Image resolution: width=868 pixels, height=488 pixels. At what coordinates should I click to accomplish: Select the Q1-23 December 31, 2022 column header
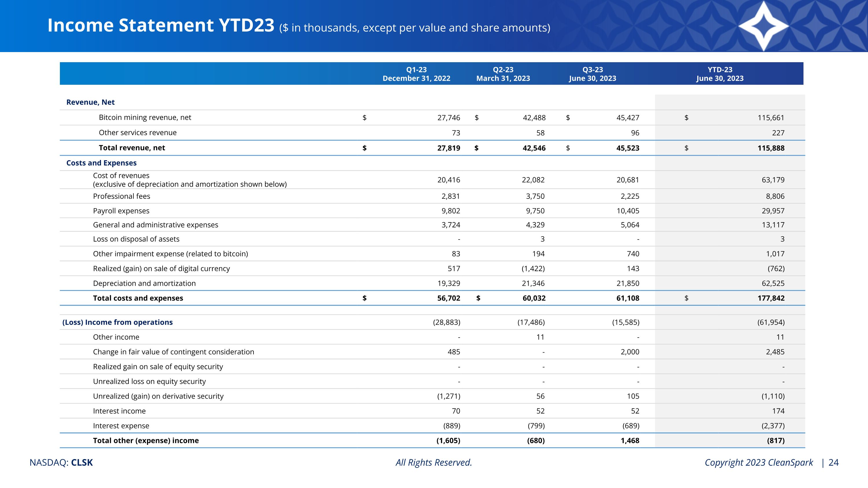pyautogui.click(x=416, y=74)
